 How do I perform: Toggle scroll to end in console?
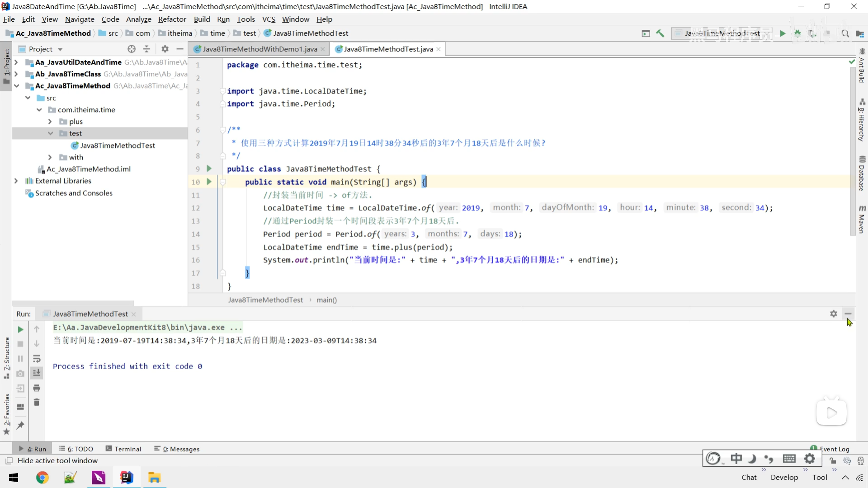37,373
